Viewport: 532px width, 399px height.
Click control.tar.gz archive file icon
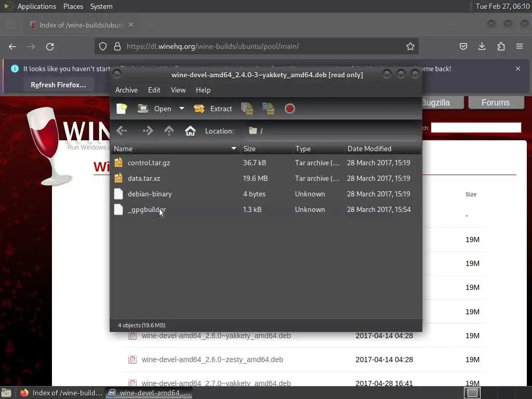click(118, 163)
